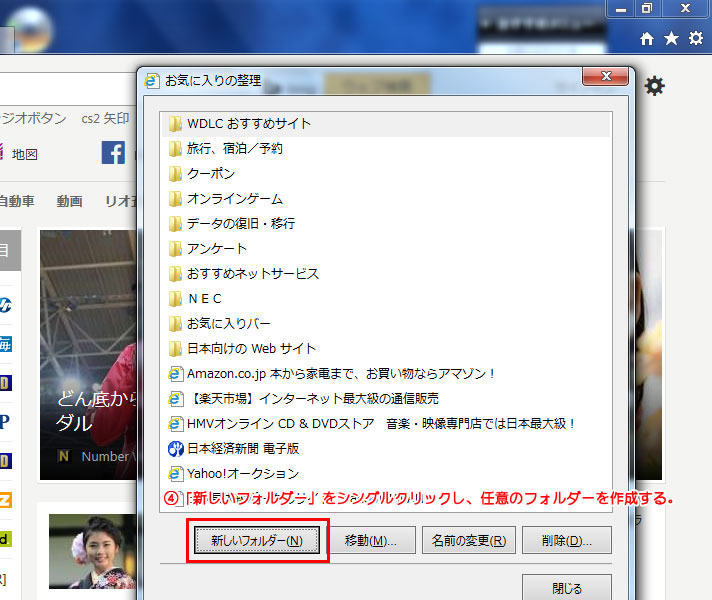Screen dimensions: 712x600
Task: Click the 名前の変更(R) button
Action: pyautogui.click(x=468, y=541)
